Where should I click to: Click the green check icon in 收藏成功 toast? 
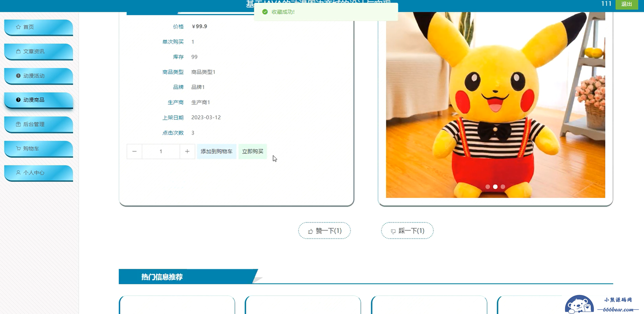click(265, 12)
